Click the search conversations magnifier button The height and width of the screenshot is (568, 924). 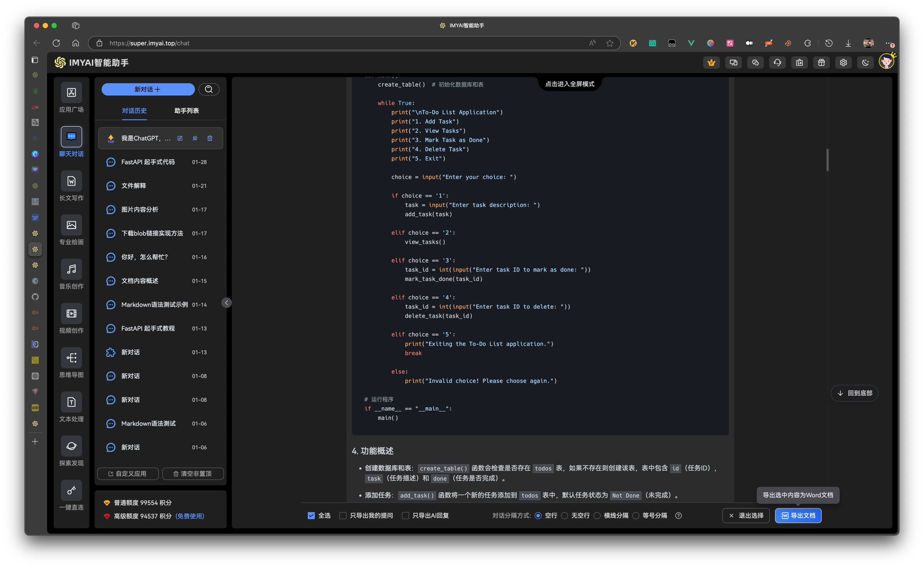209,89
